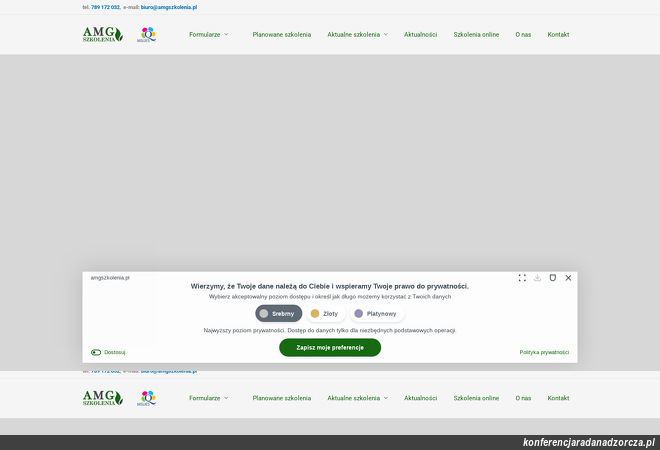Select the Srebrny privacy level
This screenshot has width=660, height=450.
[x=278, y=313]
